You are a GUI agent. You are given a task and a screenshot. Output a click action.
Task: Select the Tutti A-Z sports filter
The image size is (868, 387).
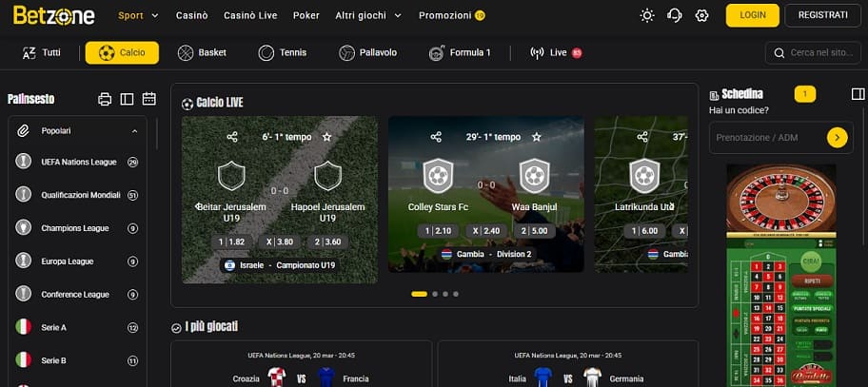[x=42, y=53]
